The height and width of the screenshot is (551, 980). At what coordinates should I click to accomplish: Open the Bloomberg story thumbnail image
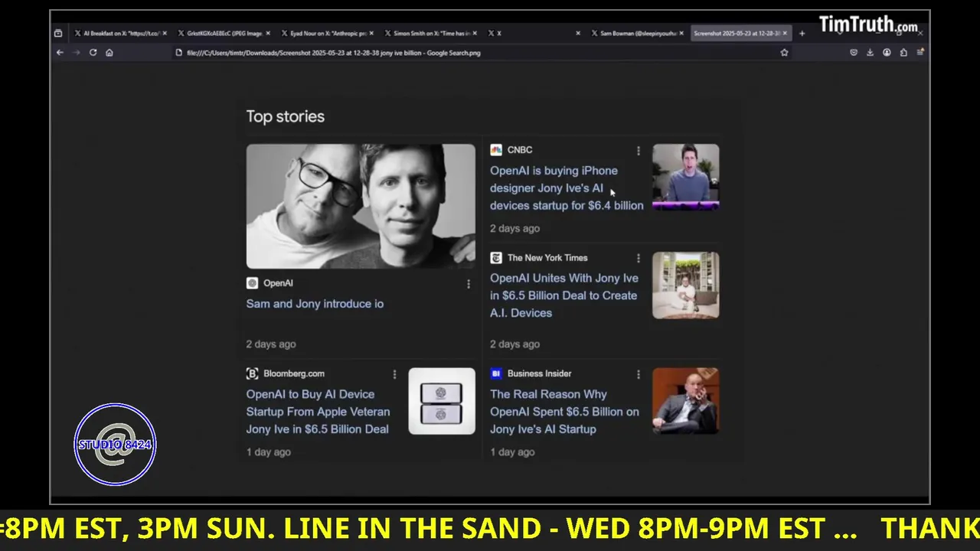442,401
